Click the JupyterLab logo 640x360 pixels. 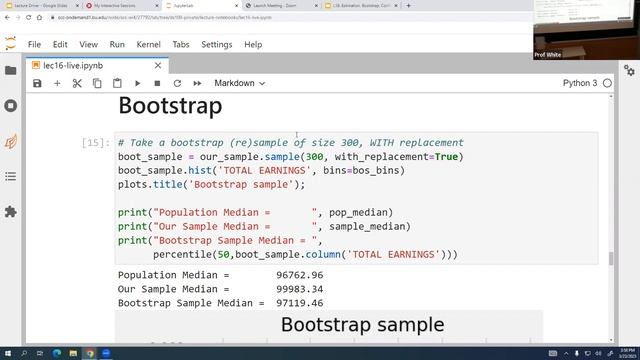coord(11,43)
